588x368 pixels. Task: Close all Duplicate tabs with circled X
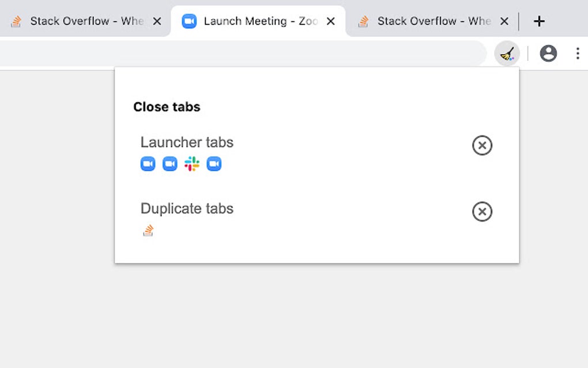[x=482, y=212]
